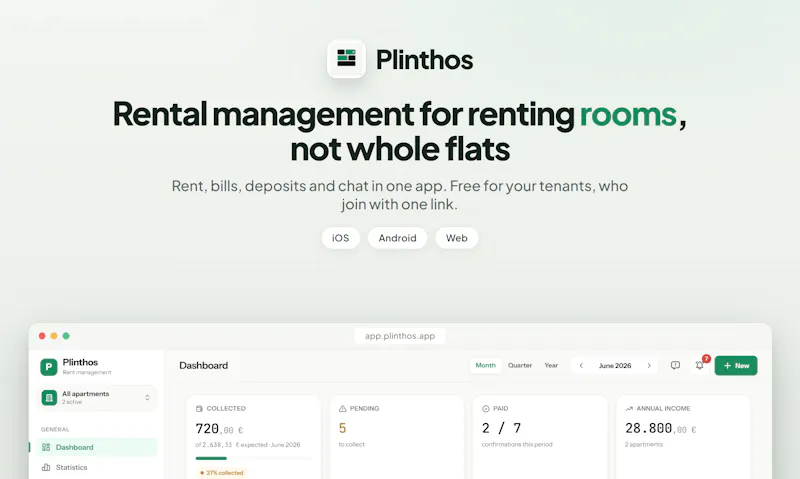Click the collected progress bar
The width and height of the screenshot is (800, 479).
click(x=254, y=458)
